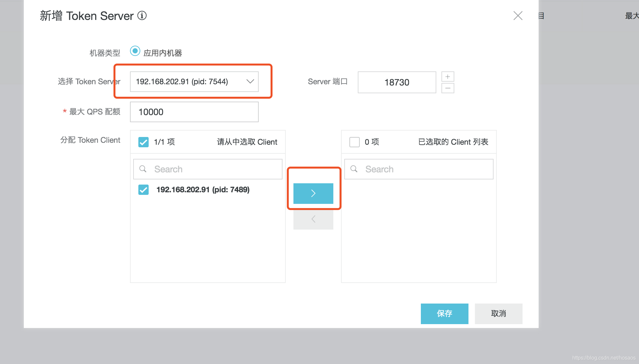This screenshot has height=364, width=639.
Task: Click the 最大 QPS 配额 field
Action: click(194, 112)
